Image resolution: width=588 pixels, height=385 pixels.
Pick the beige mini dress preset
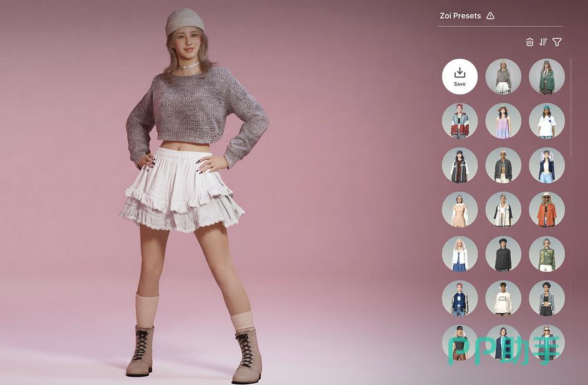point(460,209)
